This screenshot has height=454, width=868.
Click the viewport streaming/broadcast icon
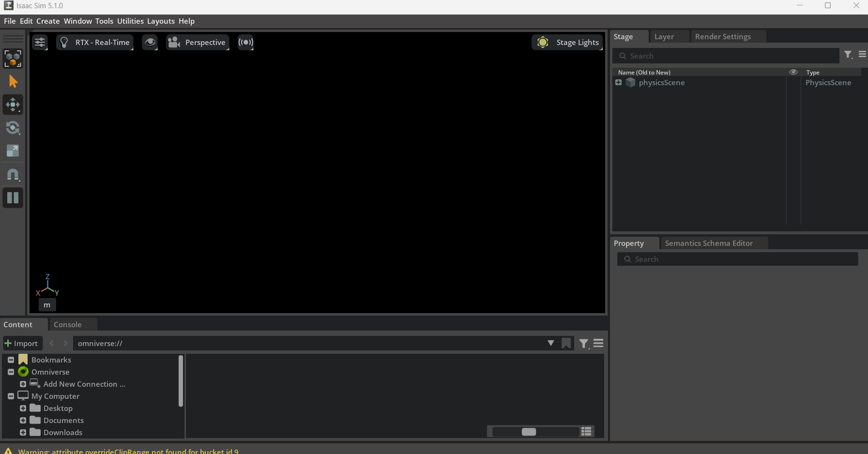[246, 43]
